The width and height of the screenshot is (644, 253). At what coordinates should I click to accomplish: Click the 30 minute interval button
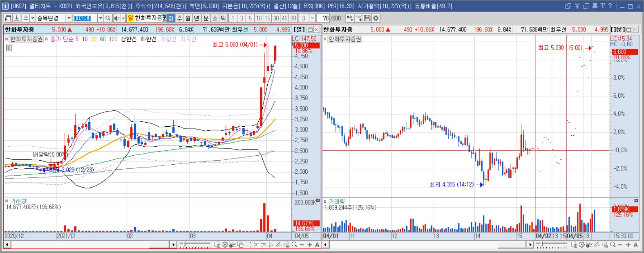pyautogui.click(x=276, y=18)
